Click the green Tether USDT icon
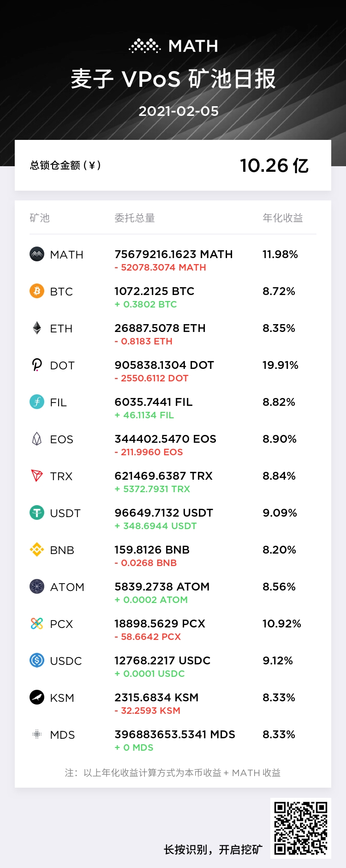 tap(37, 512)
